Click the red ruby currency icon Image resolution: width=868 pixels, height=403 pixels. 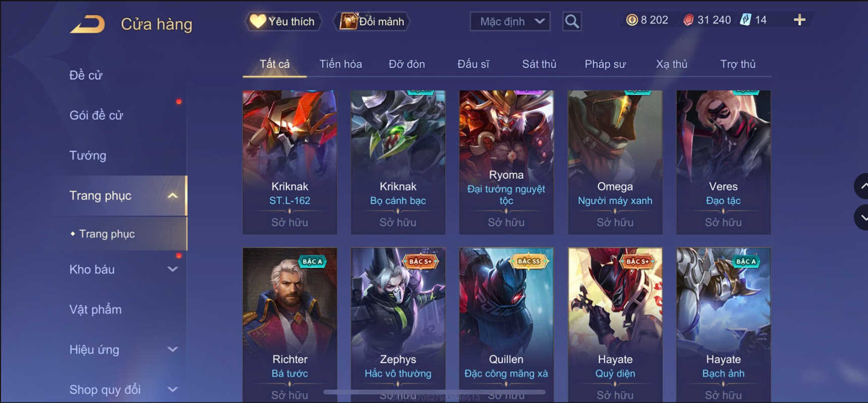click(x=688, y=20)
